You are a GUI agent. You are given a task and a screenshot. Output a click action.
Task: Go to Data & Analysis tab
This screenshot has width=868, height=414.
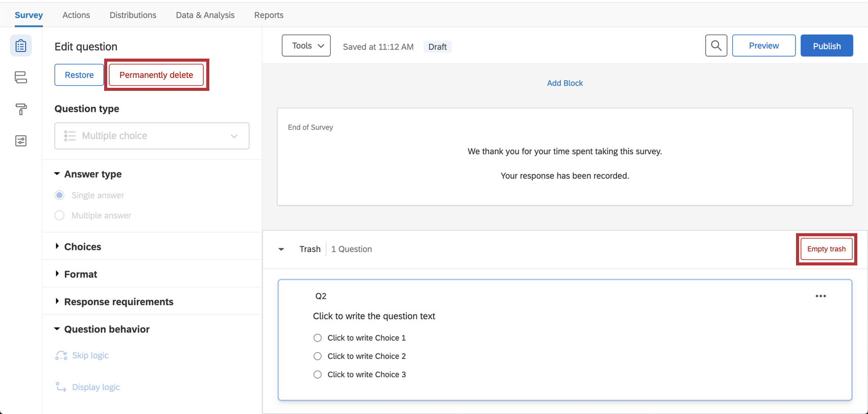pos(205,15)
